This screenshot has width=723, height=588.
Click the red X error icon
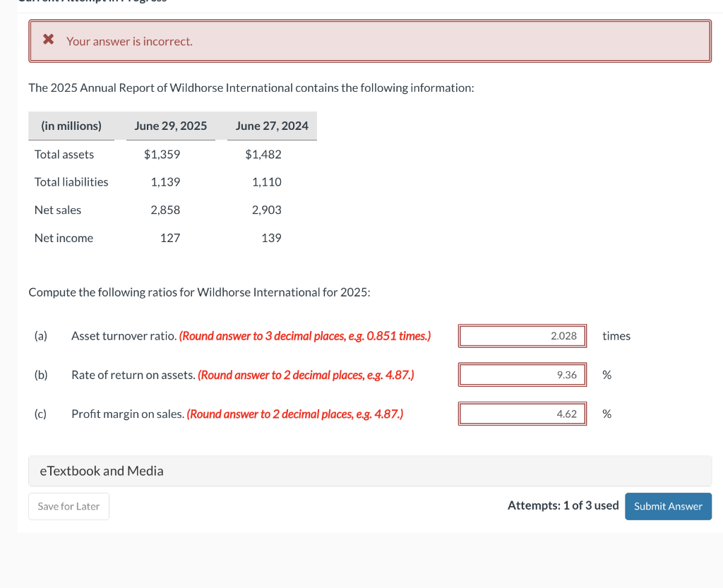coord(49,39)
